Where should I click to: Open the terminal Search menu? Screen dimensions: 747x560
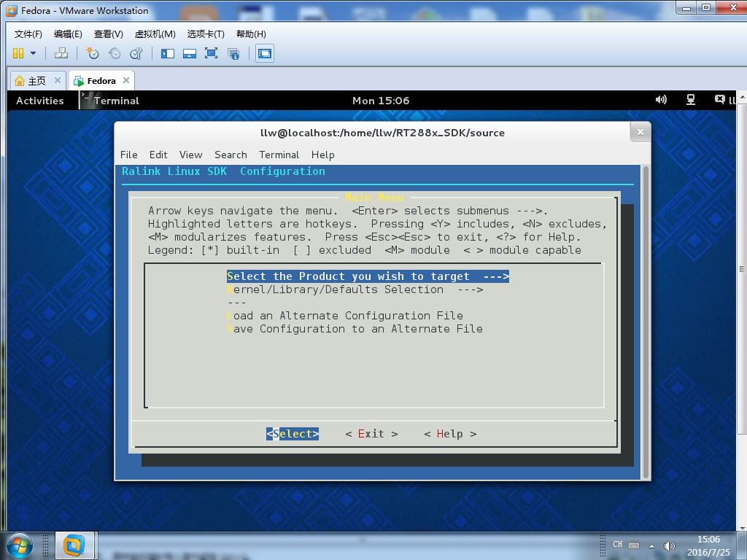231,155
